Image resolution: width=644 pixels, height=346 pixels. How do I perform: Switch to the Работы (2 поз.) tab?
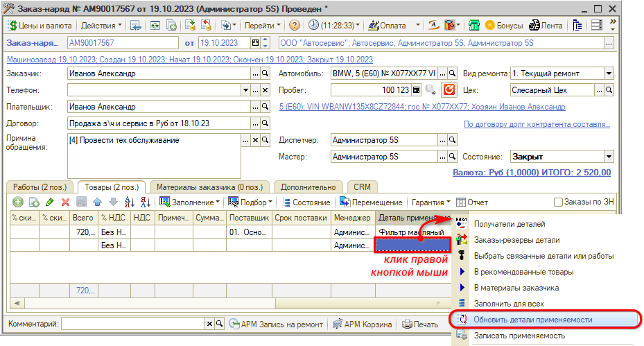40,187
